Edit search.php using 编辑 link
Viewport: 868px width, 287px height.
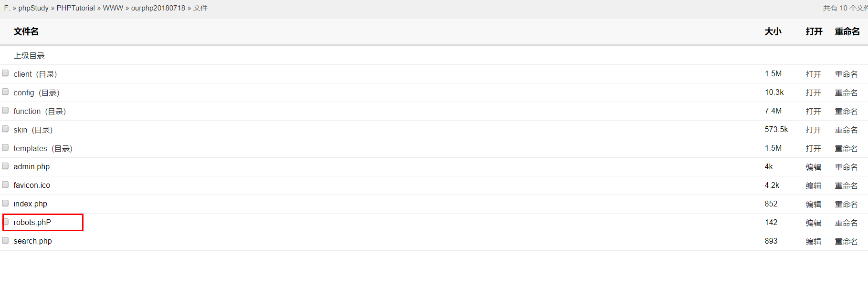pyautogui.click(x=813, y=241)
